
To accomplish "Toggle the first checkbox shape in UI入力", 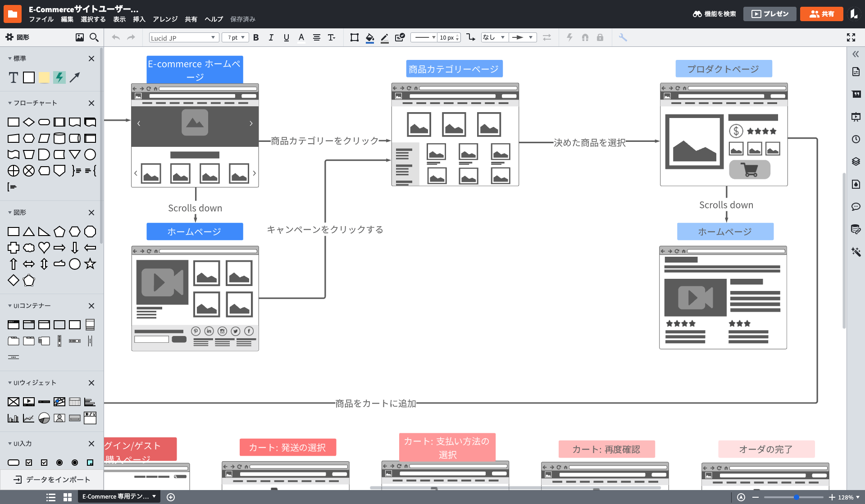I will coord(29,463).
